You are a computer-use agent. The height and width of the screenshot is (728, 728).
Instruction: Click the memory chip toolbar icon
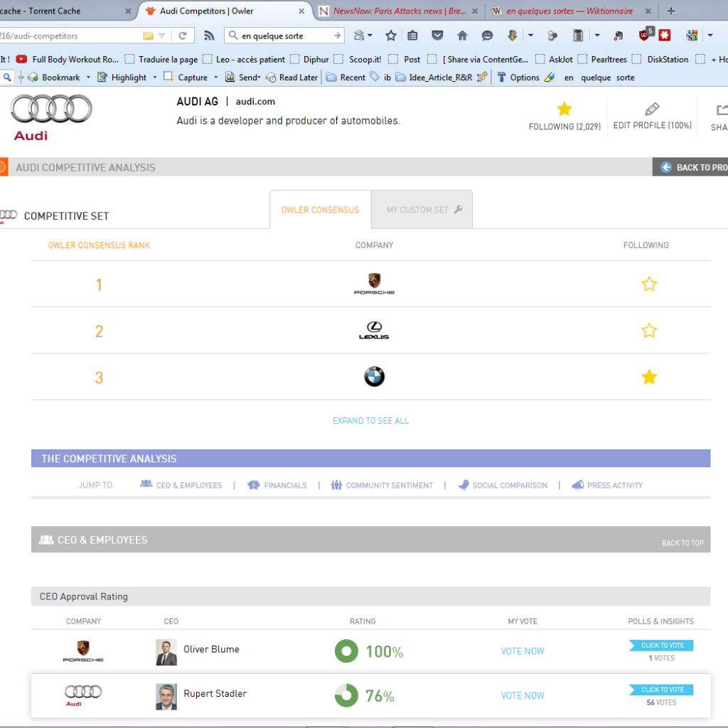[577, 36]
